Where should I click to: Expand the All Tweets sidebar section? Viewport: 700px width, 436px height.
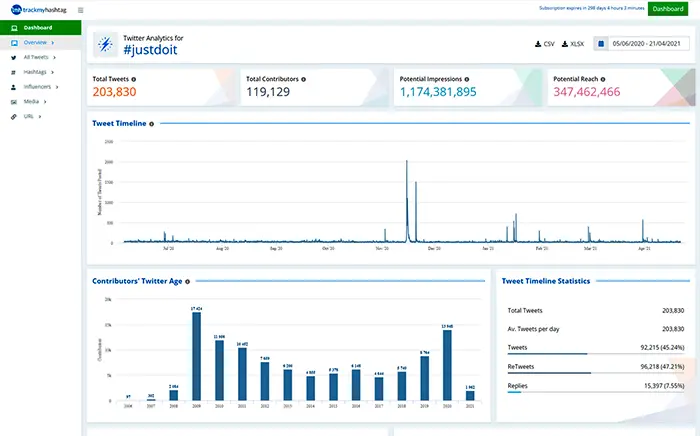[x=36, y=58]
